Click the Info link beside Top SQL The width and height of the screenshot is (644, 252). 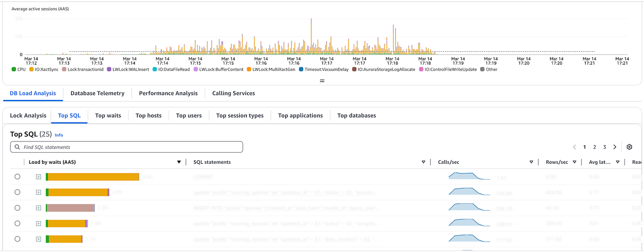coord(59,135)
